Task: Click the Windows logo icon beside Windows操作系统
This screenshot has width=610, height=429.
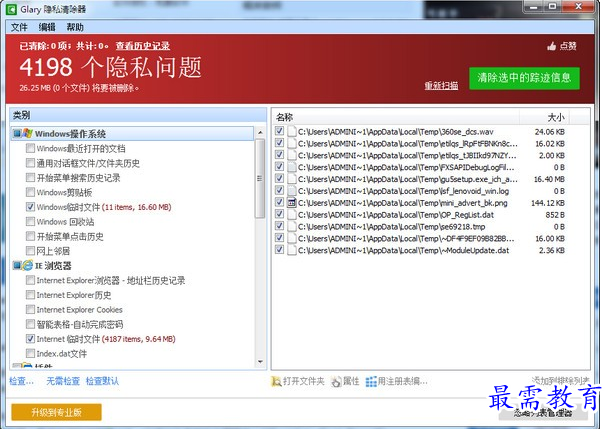Action: point(27,133)
